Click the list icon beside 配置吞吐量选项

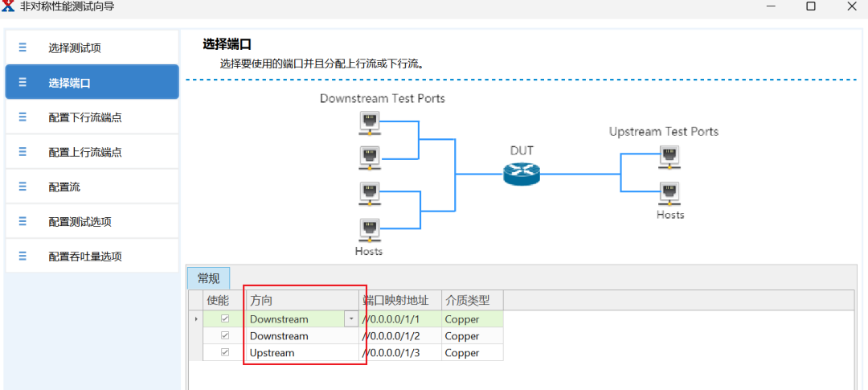click(23, 257)
